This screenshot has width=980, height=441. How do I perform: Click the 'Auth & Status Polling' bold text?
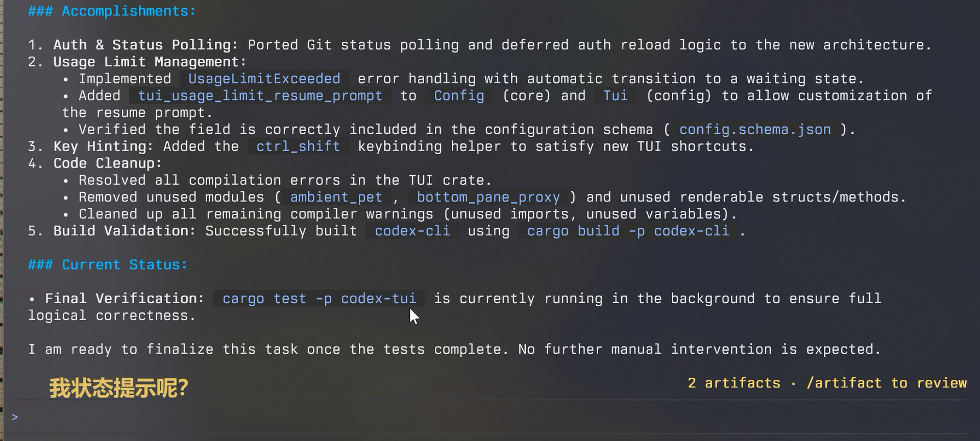click(141, 44)
